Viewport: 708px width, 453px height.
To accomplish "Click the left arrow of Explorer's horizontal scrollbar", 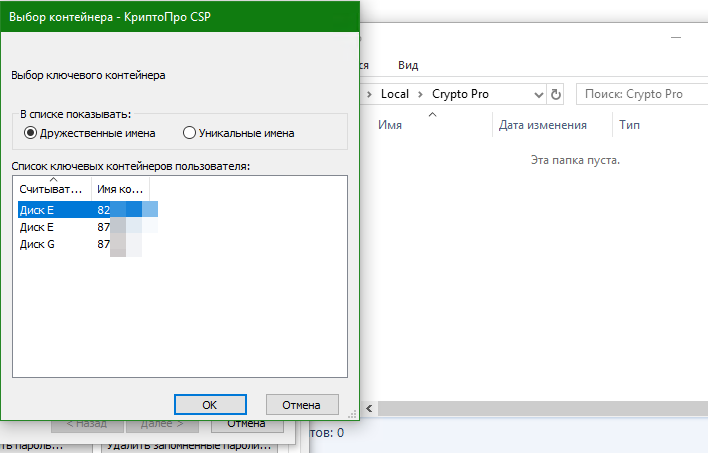I will click(x=369, y=408).
